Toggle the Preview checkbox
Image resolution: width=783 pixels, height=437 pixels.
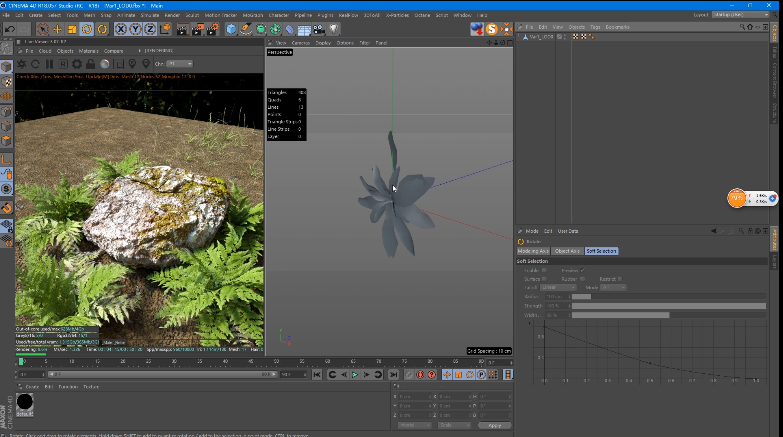pyautogui.click(x=582, y=270)
